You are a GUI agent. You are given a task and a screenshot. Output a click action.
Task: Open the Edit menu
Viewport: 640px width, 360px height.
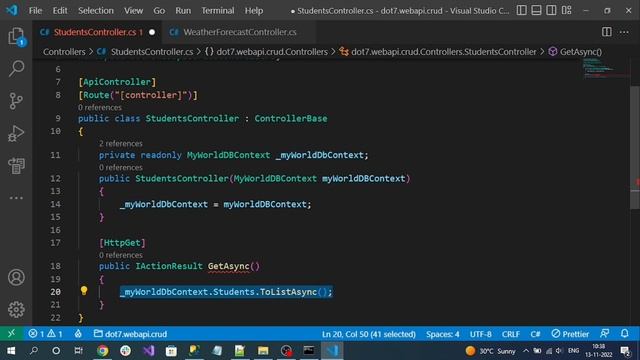[x=60, y=11]
